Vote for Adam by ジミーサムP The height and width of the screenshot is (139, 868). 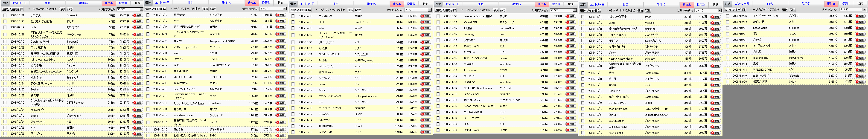pos(425,90)
